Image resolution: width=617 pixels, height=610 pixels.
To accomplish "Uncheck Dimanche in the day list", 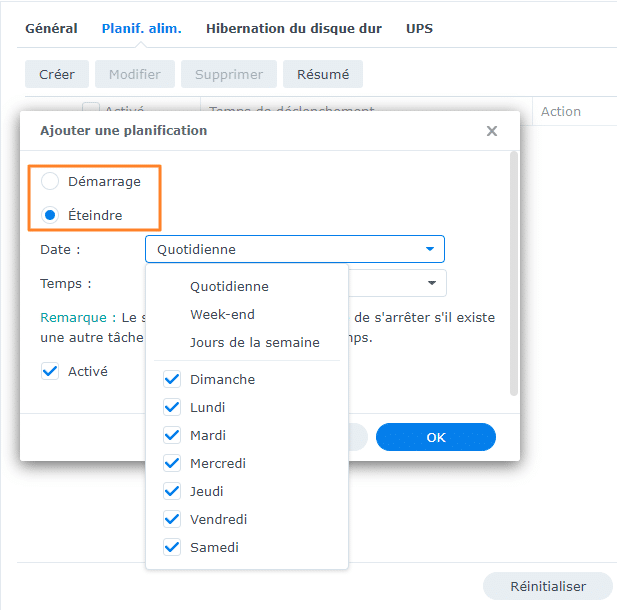I will 172,380.
